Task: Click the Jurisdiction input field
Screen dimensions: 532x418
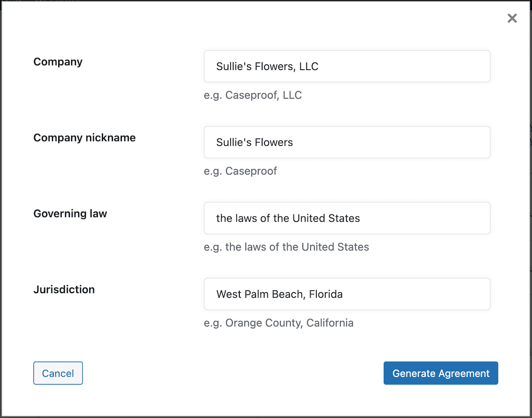Action: click(347, 294)
